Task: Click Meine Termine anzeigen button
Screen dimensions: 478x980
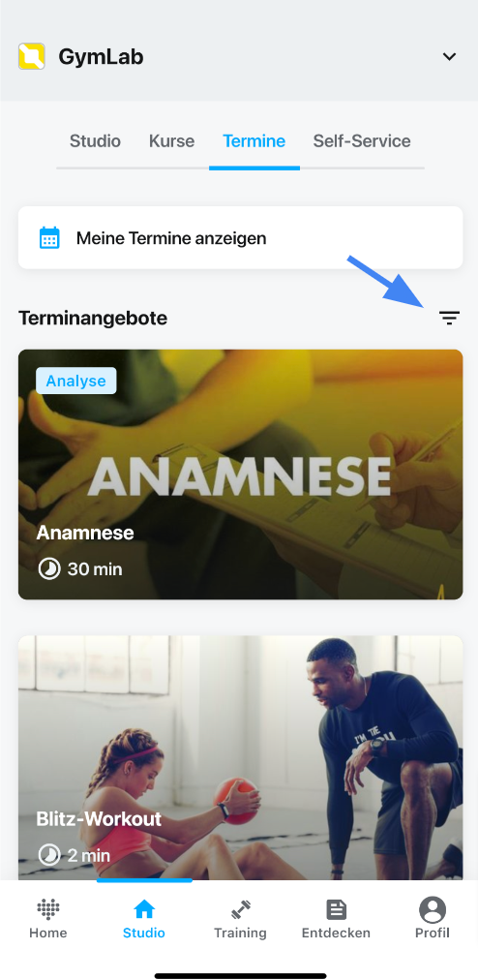Action: pyautogui.click(x=241, y=238)
